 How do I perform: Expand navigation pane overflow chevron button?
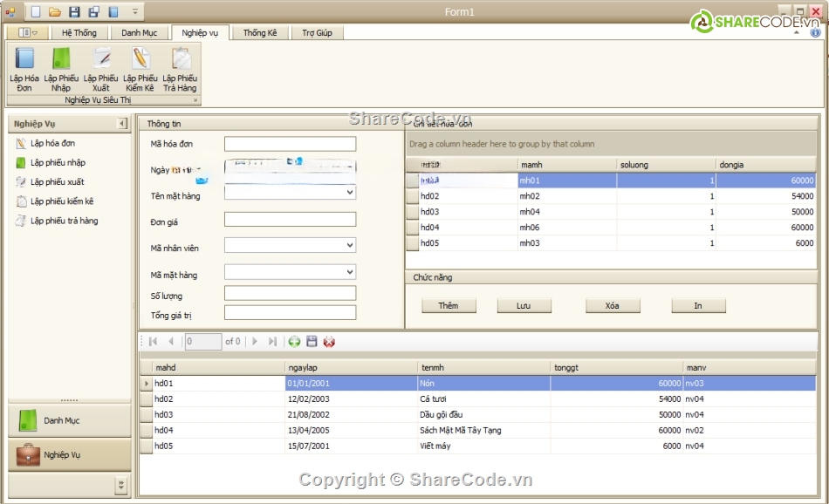tap(121, 485)
